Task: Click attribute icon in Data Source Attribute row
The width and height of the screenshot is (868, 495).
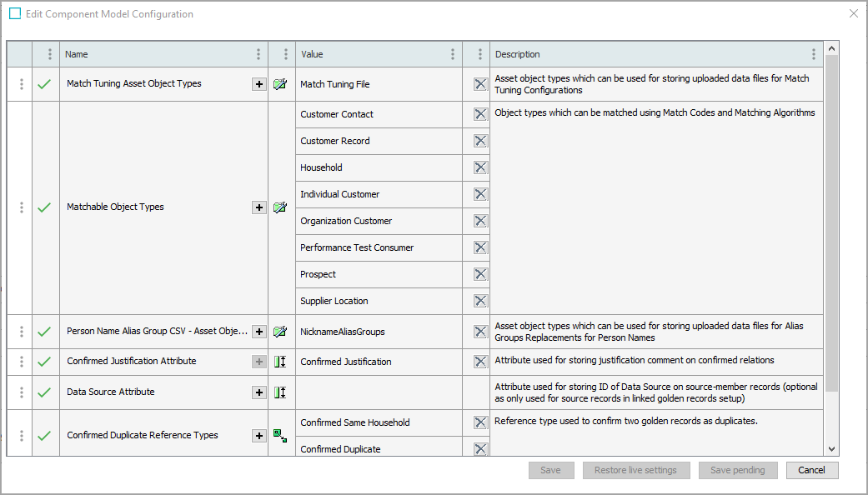Action: click(280, 392)
